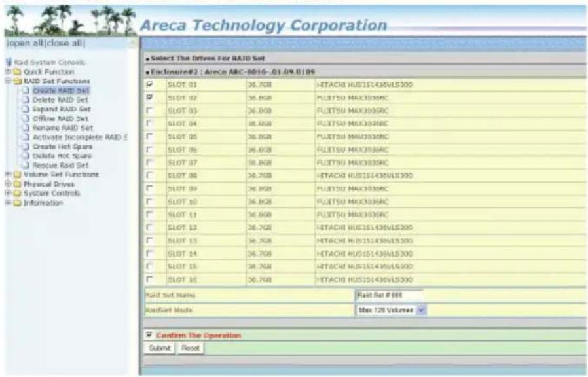Check the SLOT 16 drive checkbox
Screen dimensions: 588x377
coord(150,279)
